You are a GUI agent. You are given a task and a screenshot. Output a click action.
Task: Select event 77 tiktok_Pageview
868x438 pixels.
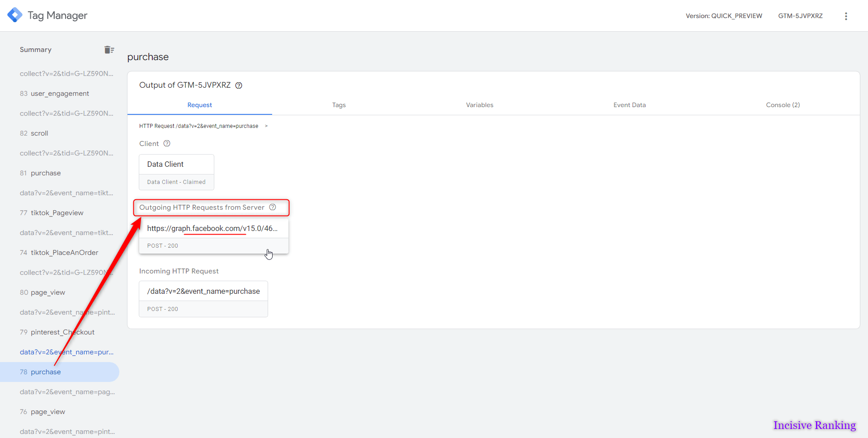pyautogui.click(x=57, y=213)
